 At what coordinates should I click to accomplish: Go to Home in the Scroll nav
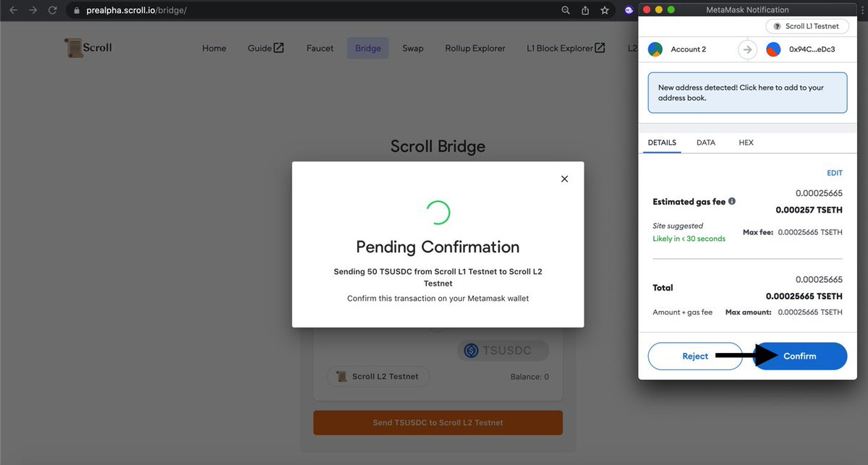tap(214, 48)
